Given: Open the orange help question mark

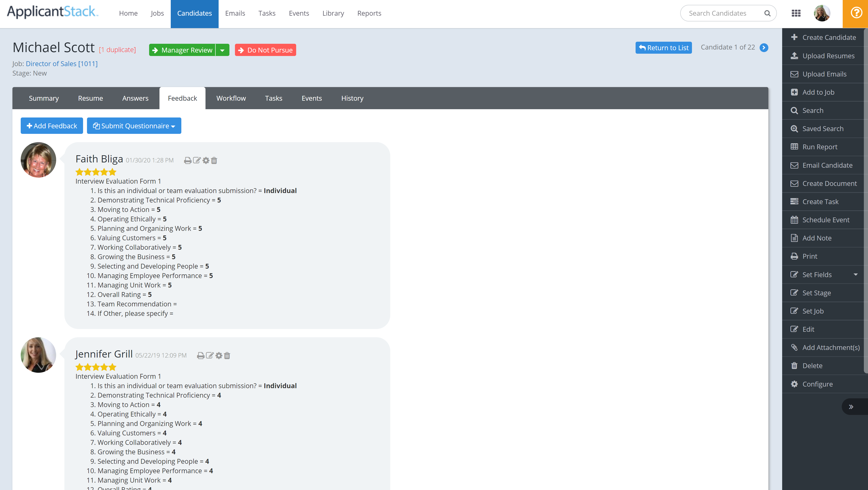Looking at the screenshot, I should (x=856, y=13).
